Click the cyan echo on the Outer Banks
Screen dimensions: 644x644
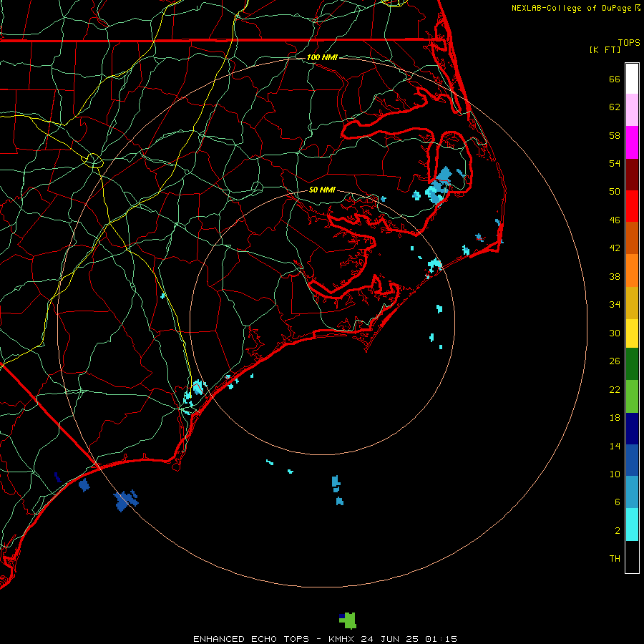434,264
